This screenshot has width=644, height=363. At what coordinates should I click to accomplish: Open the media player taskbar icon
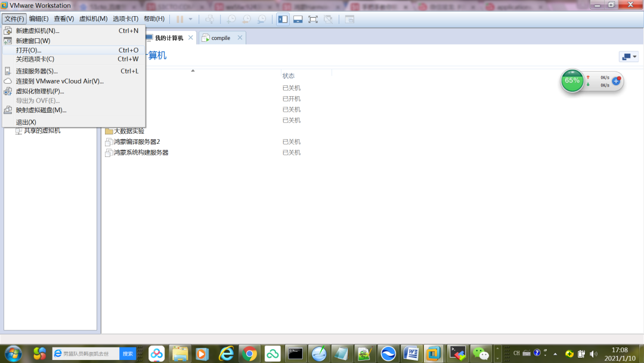(202, 353)
